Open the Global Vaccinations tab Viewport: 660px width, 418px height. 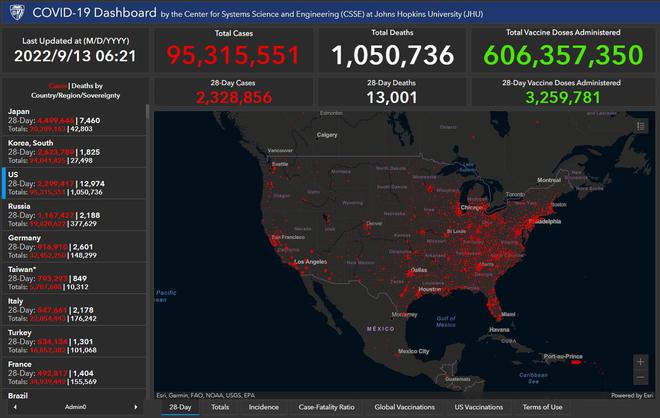(405, 407)
